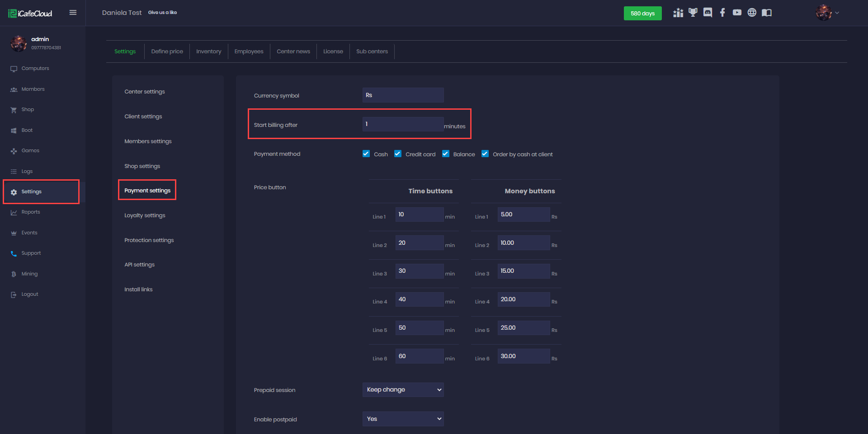Click the 580 days license button
Screen dimensions: 868x434
click(642, 13)
